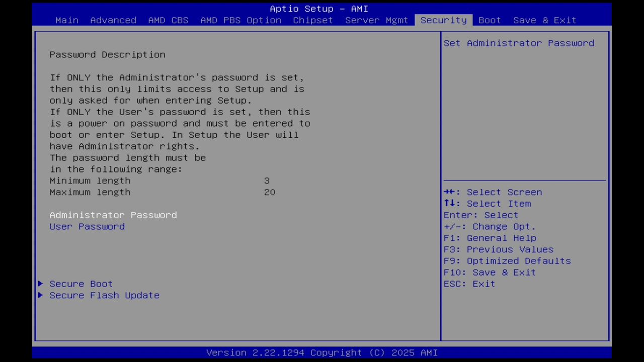Click the Secure Boot triangle icon

[x=40, y=284]
